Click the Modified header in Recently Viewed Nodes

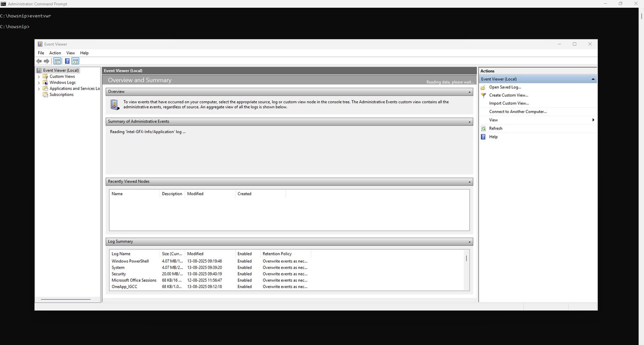pyautogui.click(x=210, y=194)
